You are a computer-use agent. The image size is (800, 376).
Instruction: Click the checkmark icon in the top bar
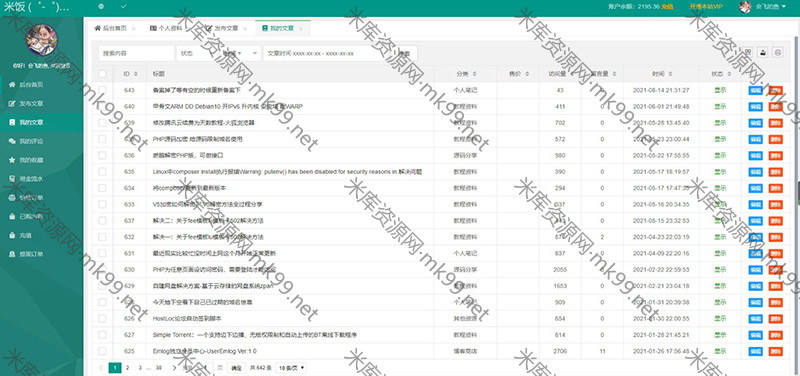click(123, 7)
